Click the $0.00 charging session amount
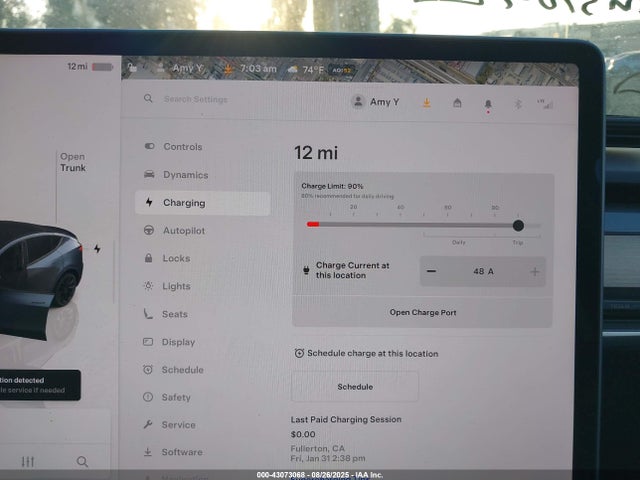Screen dimensions: 640x480 click(303, 434)
